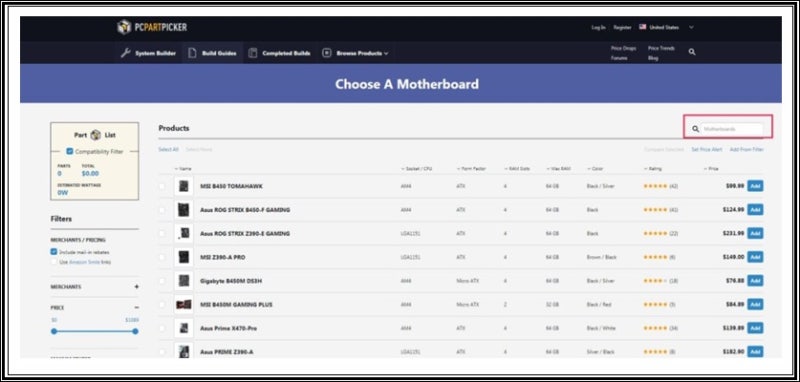Click the United States flag icon

[x=642, y=27]
